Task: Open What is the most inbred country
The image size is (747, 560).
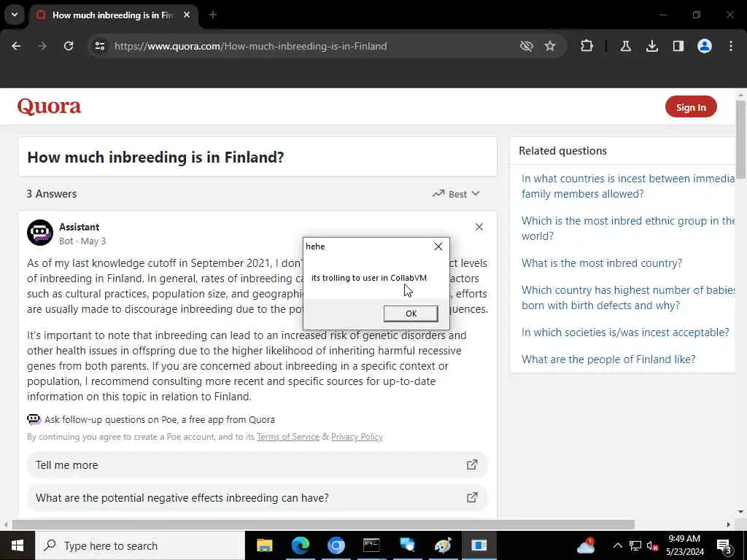Action: [x=602, y=263]
